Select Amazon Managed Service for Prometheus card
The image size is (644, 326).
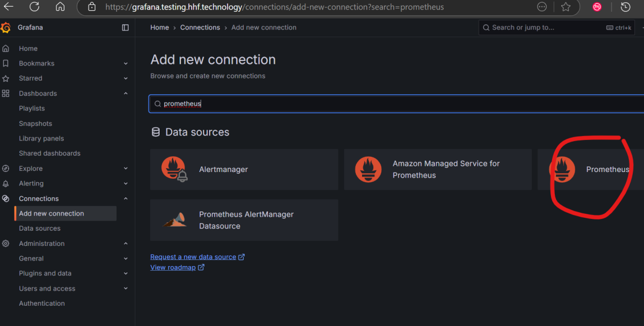pyautogui.click(x=438, y=169)
